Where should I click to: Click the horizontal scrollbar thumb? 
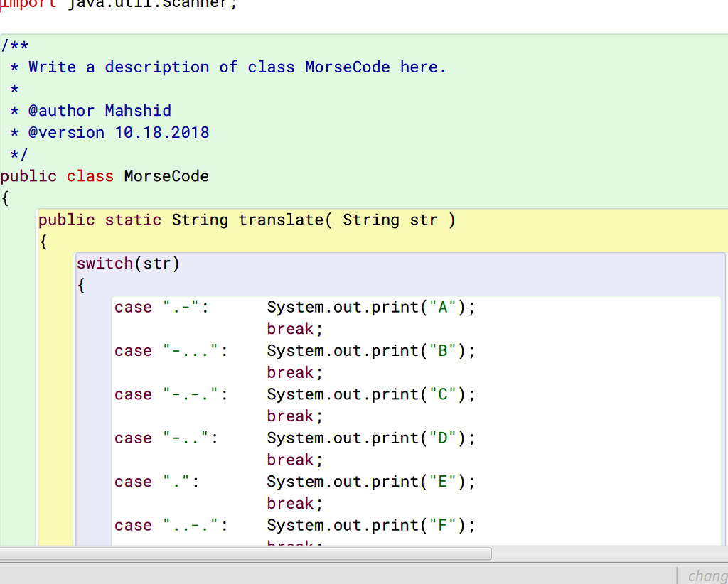click(x=249, y=553)
